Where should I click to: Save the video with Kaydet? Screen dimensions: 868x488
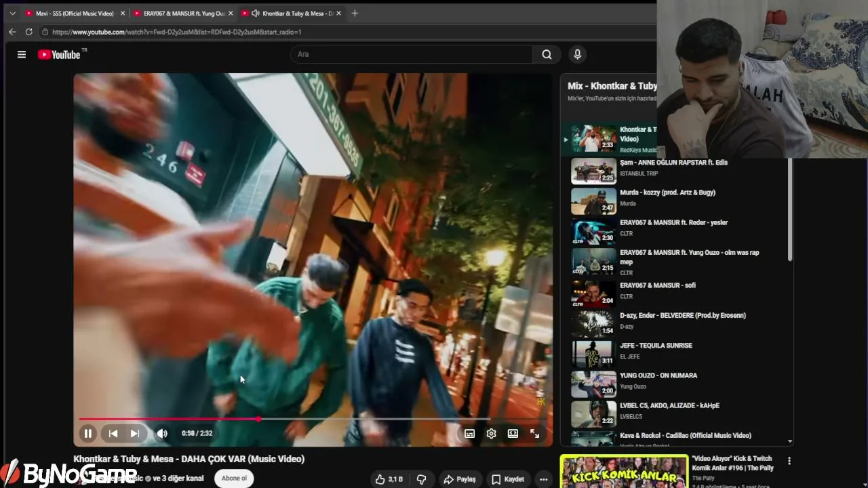[x=507, y=479]
